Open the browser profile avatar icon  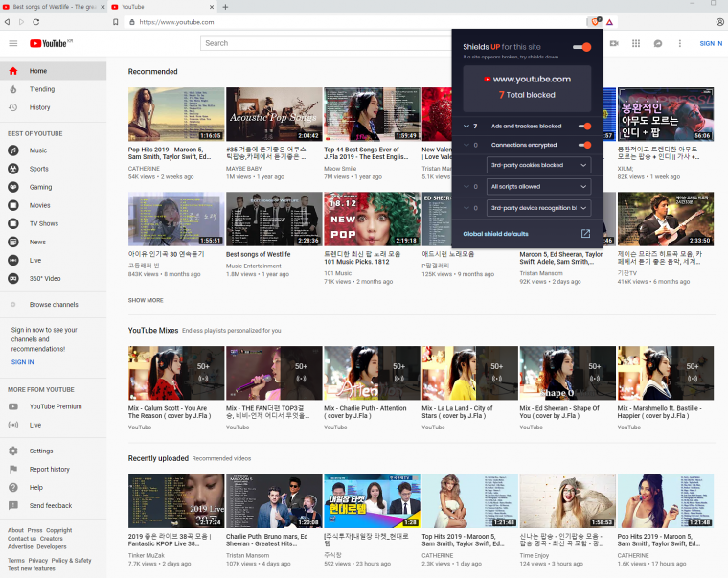pos(720,22)
